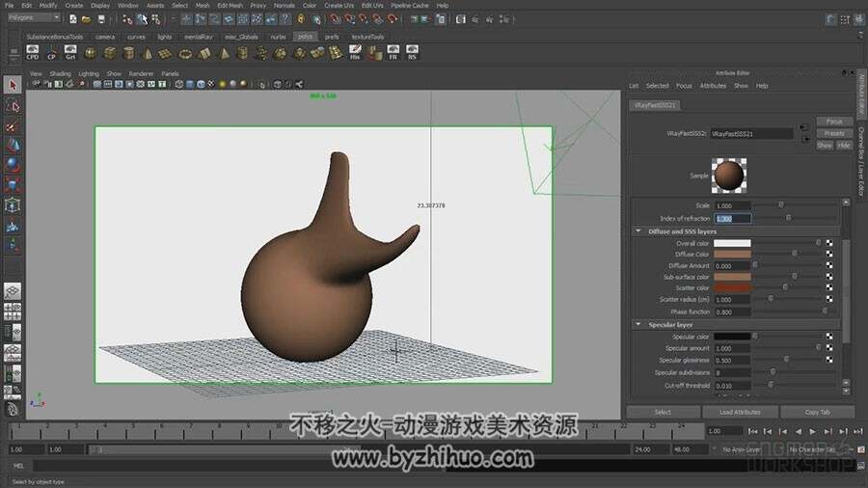Click the CP shelf icon
868x488 pixels.
tap(51, 53)
